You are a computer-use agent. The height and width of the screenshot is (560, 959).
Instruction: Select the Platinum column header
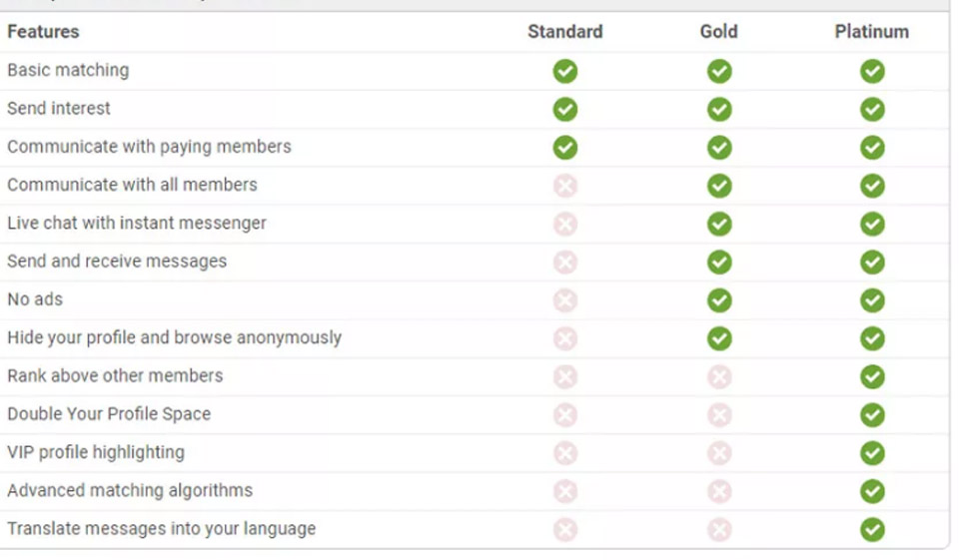click(x=872, y=32)
